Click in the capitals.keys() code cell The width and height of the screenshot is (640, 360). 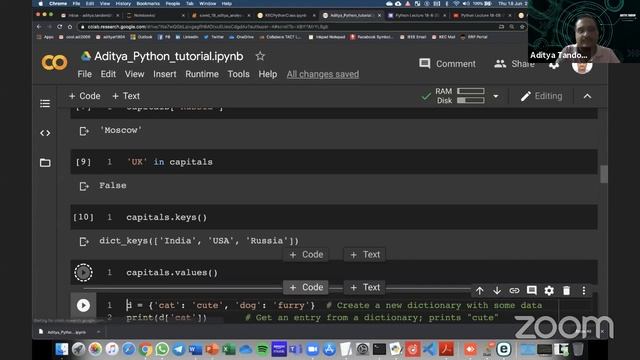click(333, 217)
